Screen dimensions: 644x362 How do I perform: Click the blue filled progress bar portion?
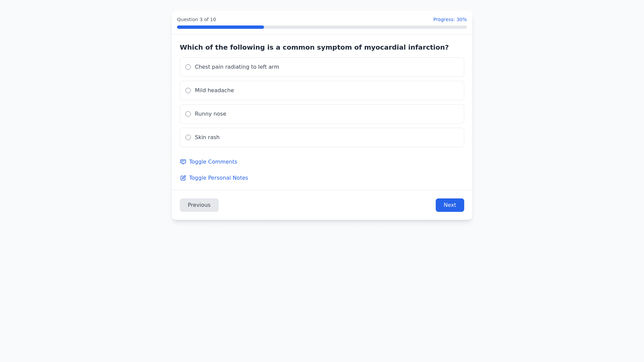pyautogui.click(x=220, y=27)
